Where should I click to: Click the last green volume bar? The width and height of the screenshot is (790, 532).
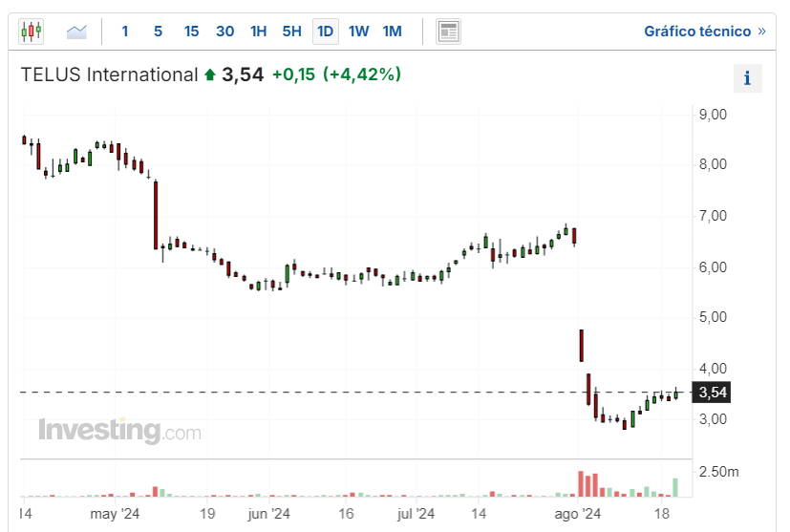point(675,488)
